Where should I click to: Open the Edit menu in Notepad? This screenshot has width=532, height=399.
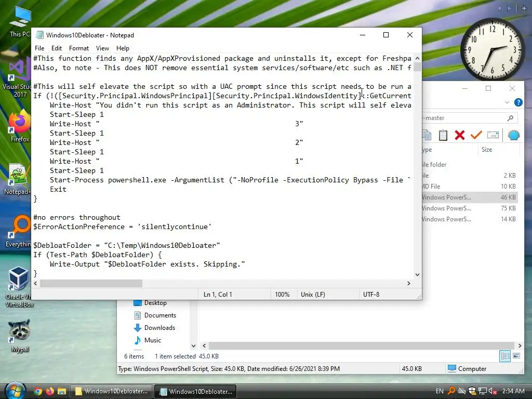[x=56, y=48]
